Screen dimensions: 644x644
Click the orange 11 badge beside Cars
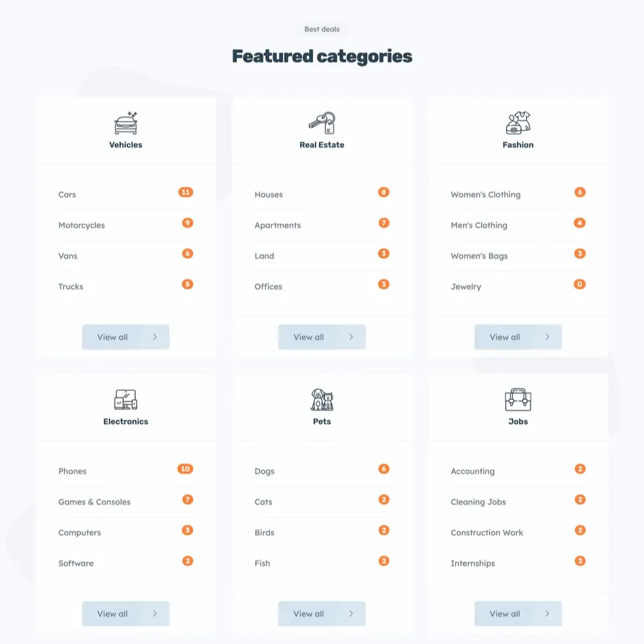(185, 192)
